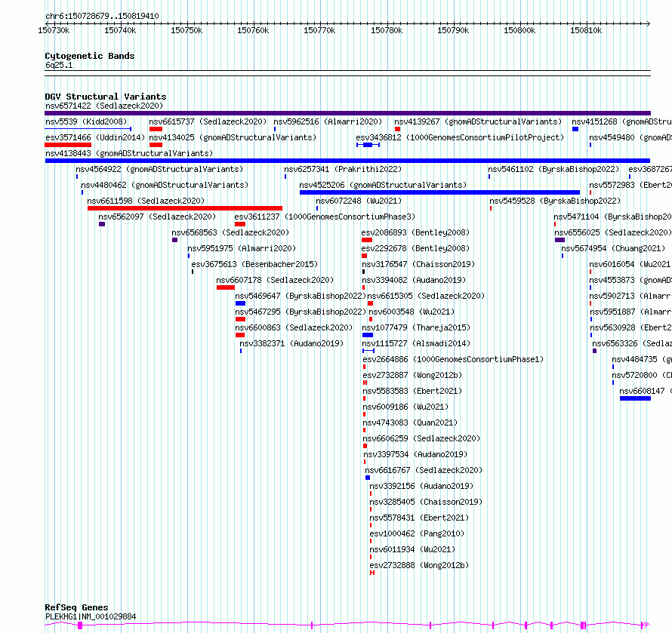This screenshot has height=633, width=672.
Task: Click nsv6011934 (Wu2021) label
Action: point(412,549)
